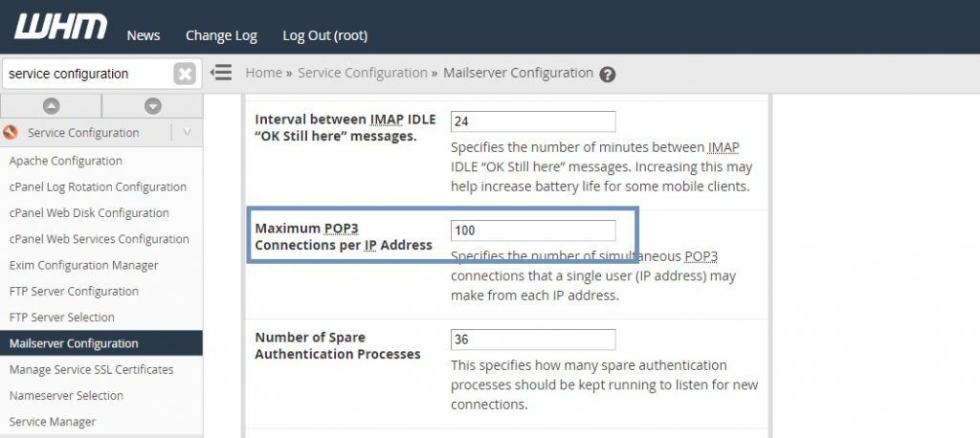980x438 pixels.
Task: Click the scroll-up arrow in the sidebar
Action: pos(52,106)
